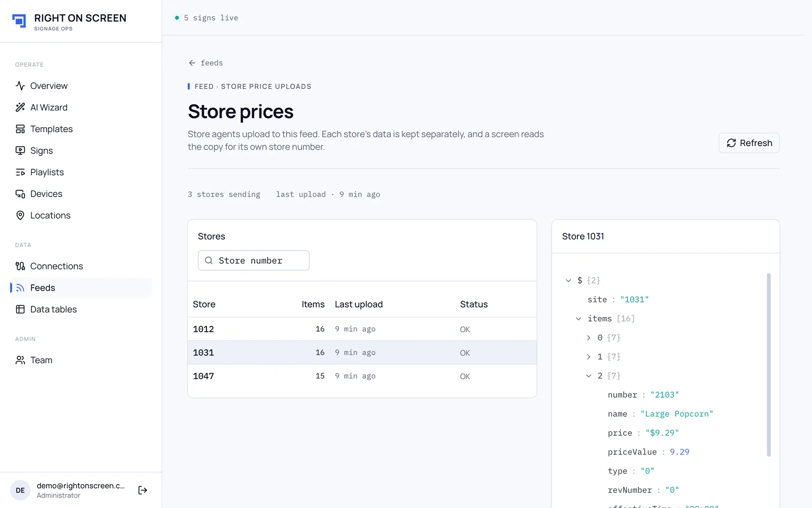Click the Templates layout icon
This screenshot has height=508, width=812.
pos(20,129)
